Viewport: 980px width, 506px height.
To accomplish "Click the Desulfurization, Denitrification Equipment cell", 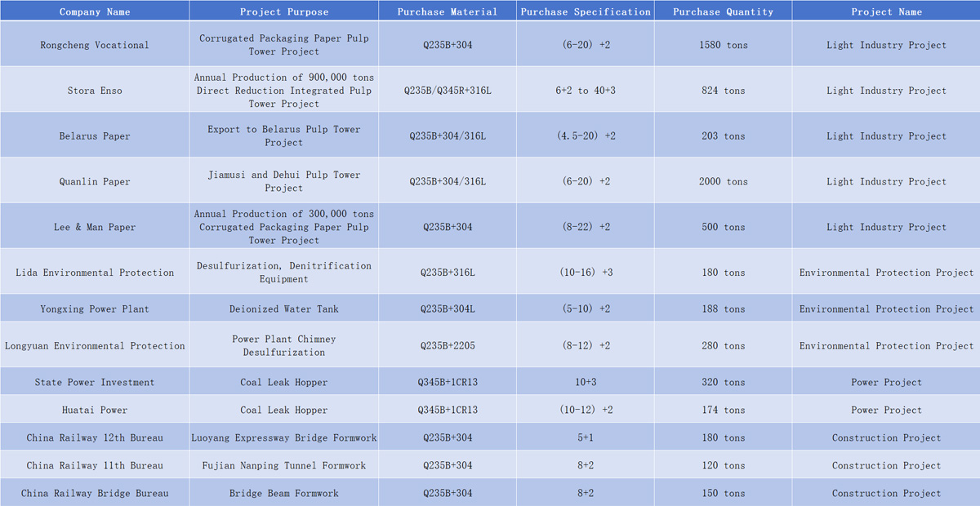I will tap(284, 273).
